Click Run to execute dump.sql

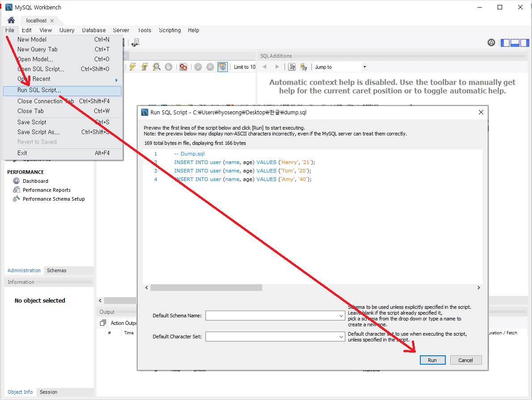pos(432,360)
